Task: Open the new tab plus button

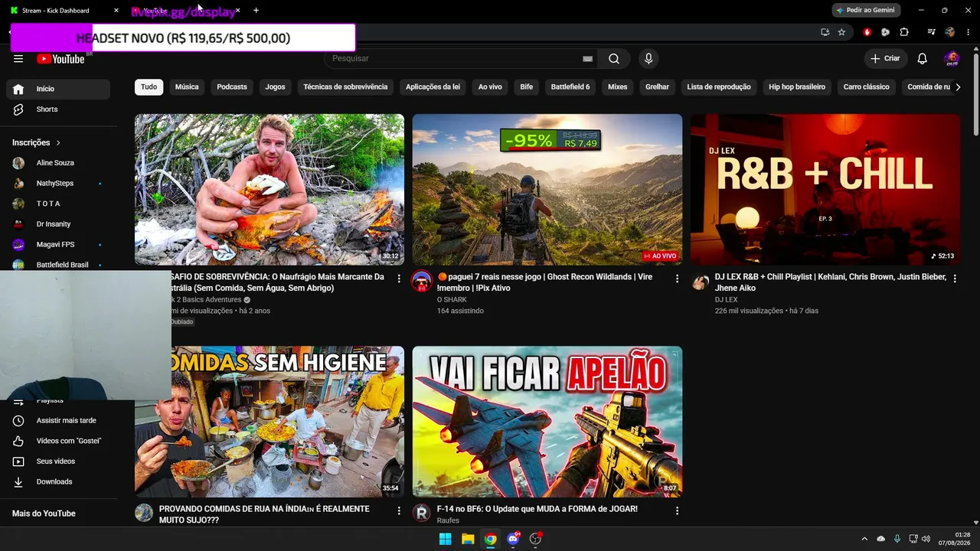Action: [256, 11]
